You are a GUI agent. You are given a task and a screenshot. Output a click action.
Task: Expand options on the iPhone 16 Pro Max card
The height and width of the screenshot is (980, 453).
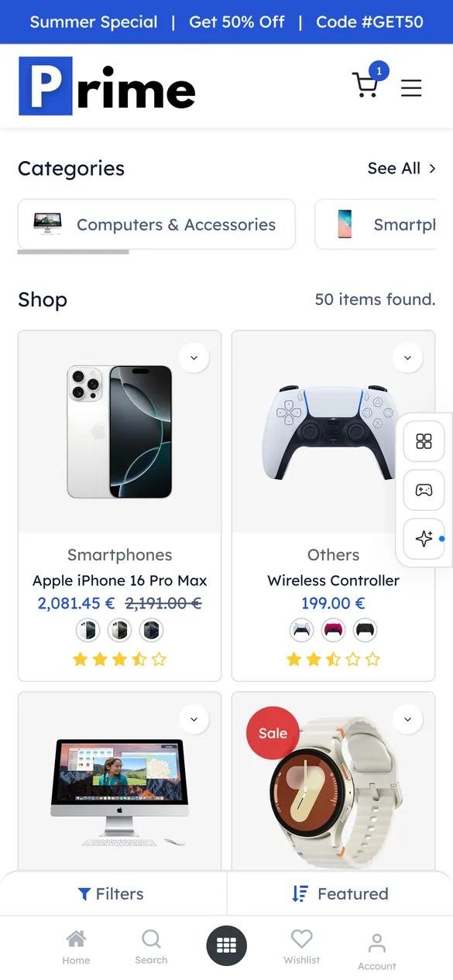pyautogui.click(x=194, y=358)
